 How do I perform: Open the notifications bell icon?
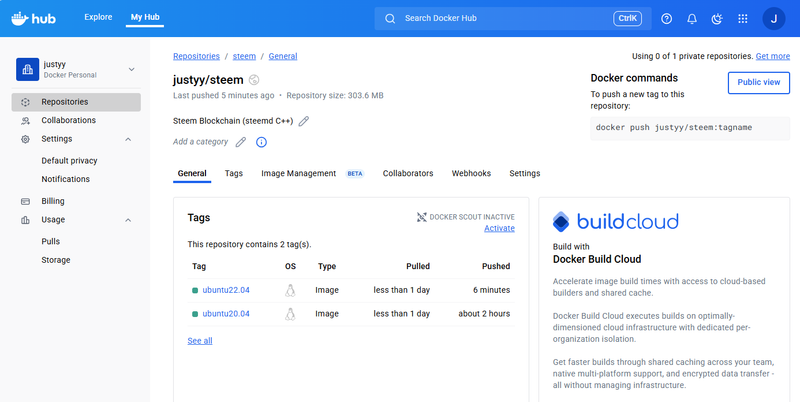tap(692, 19)
